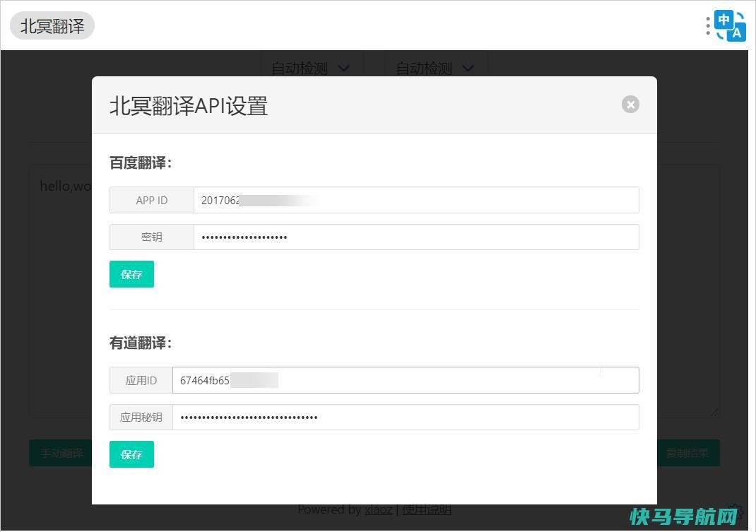This screenshot has height=532, width=756.
Task: Open the source language 自动检测 dropdown
Action: [x=311, y=68]
